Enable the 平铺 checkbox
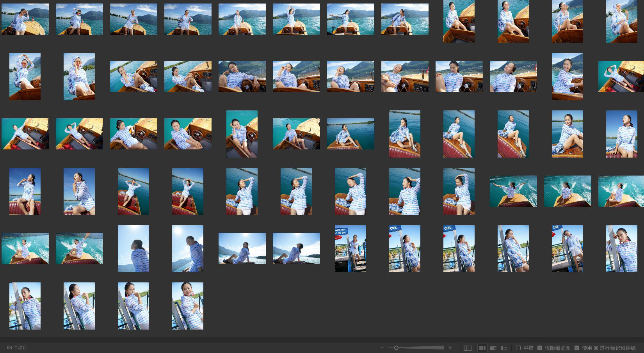The image size is (644, 353). pyautogui.click(x=518, y=348)
